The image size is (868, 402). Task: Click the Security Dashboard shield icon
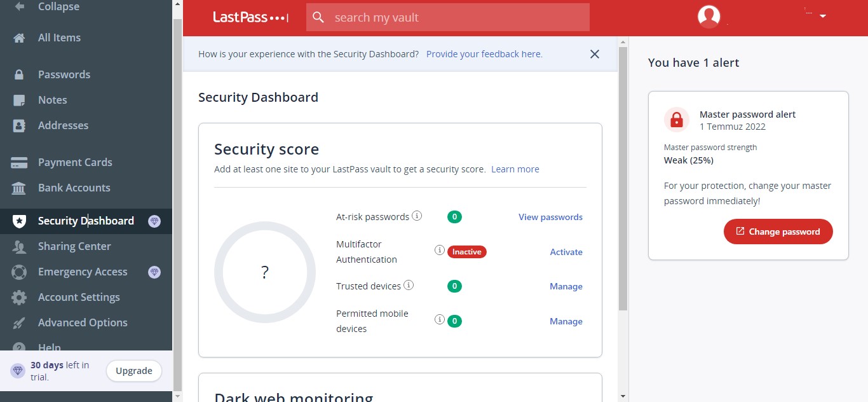[x=19, y=221]
